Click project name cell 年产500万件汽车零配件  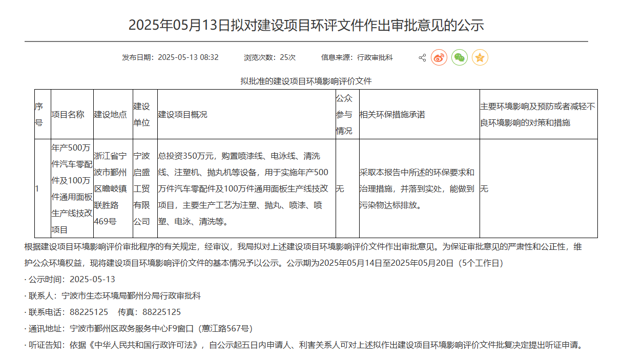[x=72, y=188]
